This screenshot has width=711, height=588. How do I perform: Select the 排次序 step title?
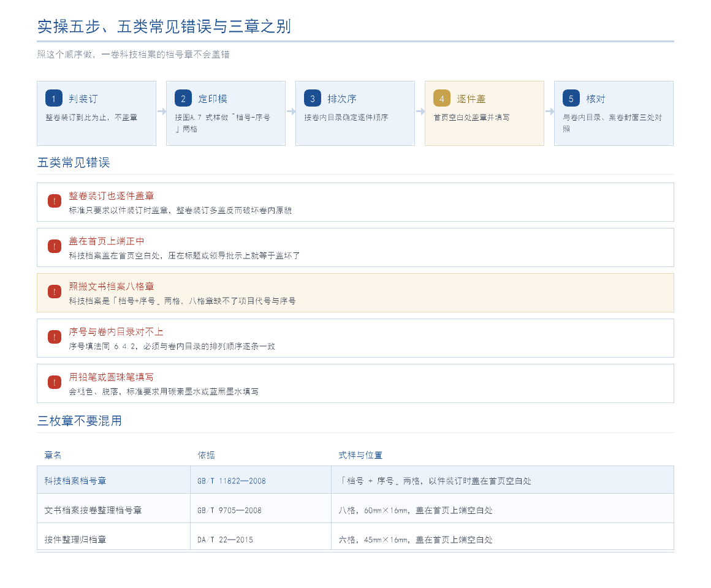[342, 99]
